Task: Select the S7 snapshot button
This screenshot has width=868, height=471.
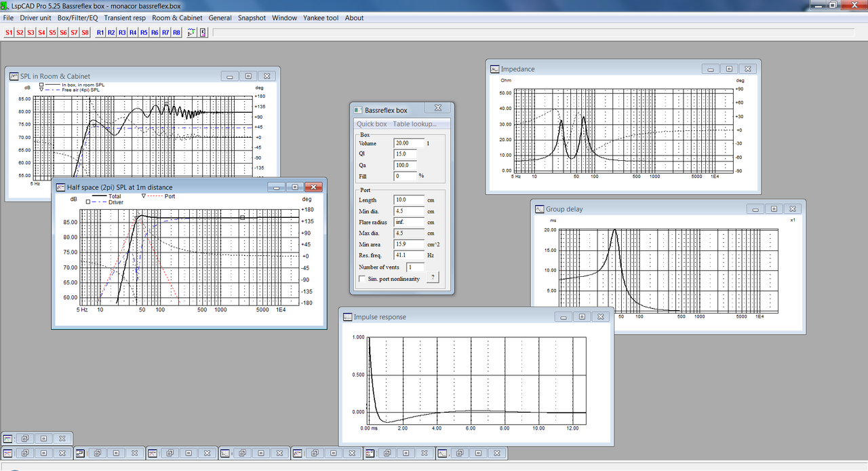Action: pos(74,32)
